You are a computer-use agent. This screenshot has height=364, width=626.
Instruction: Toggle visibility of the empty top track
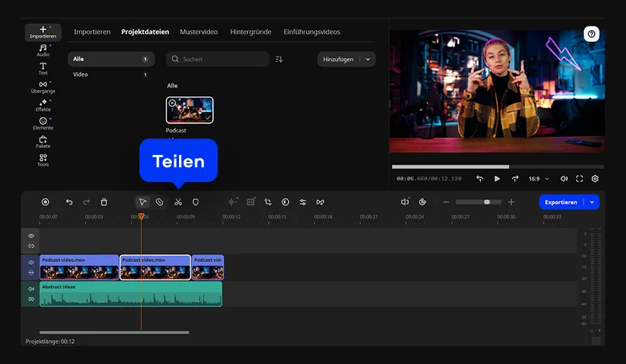(32, 235)
